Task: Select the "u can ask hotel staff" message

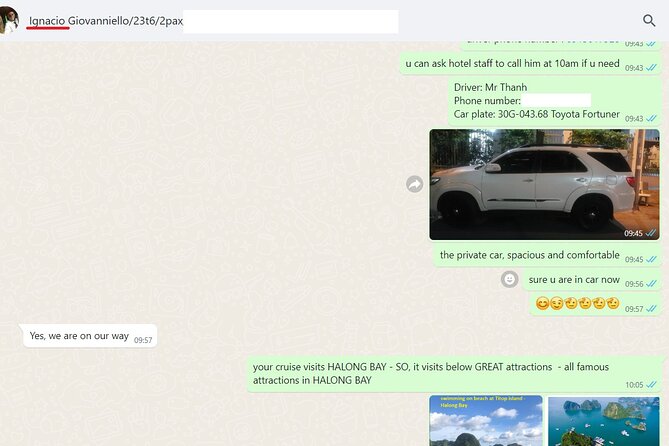Action: (x=512, y=63)
